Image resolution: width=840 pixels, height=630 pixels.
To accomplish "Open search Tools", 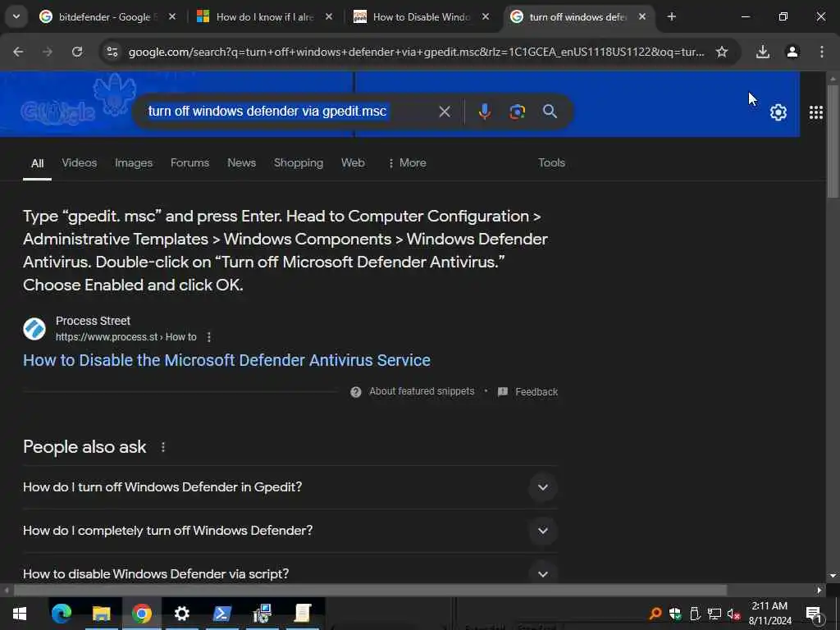I will (x=551, y=163).
